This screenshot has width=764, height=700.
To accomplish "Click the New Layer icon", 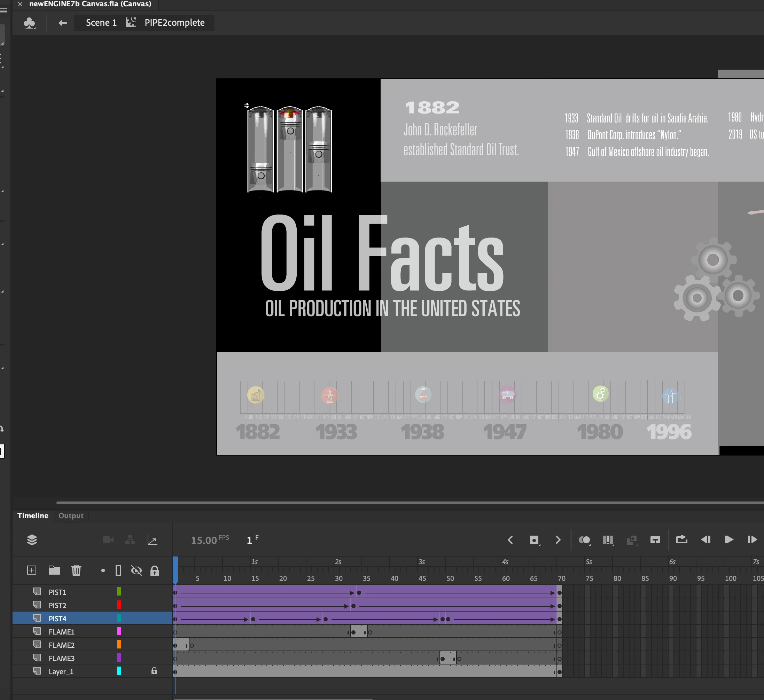I will pyautogui.click(x=32, y=570).
